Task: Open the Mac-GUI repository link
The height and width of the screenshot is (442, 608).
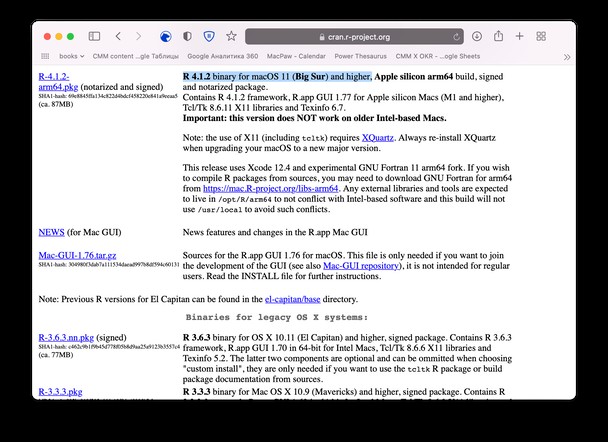Action: pyautogui.click(x=361, y=266)
